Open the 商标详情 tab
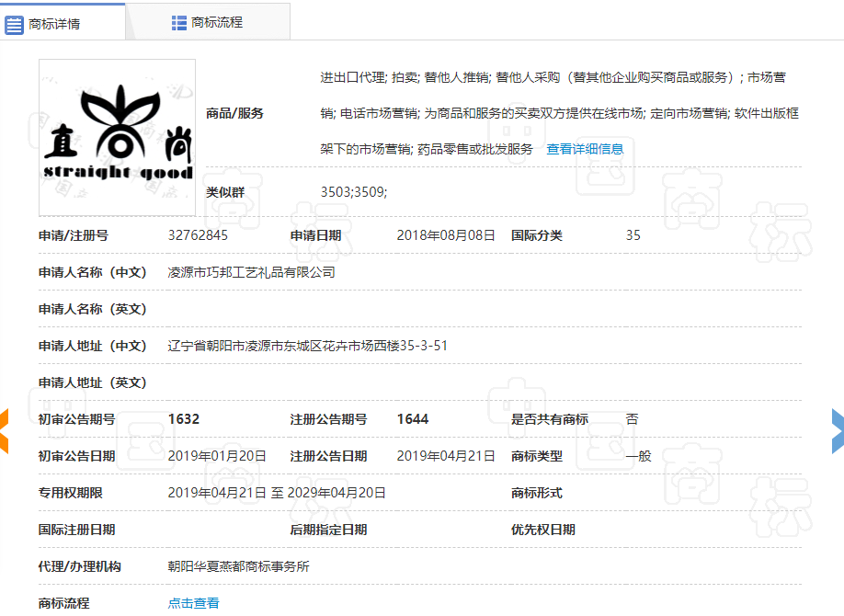Image resolution: width=844 pixels, height=616 pixels. 63,23
